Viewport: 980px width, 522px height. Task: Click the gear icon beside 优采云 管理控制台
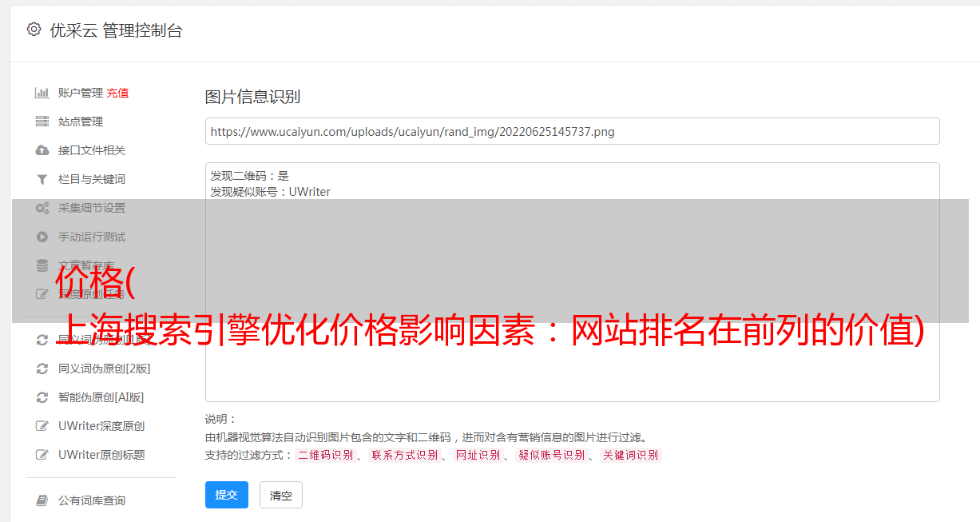point(34,30)
